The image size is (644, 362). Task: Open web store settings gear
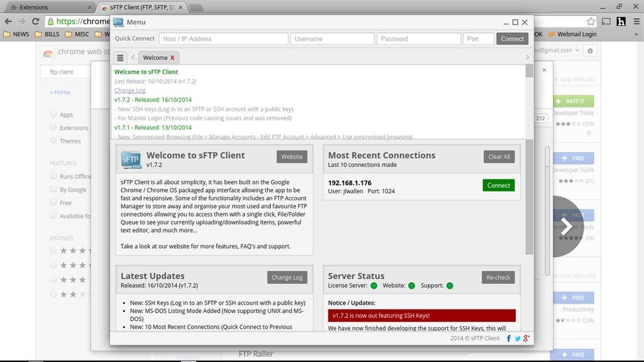pyautogui.click(x=590, y=50)
